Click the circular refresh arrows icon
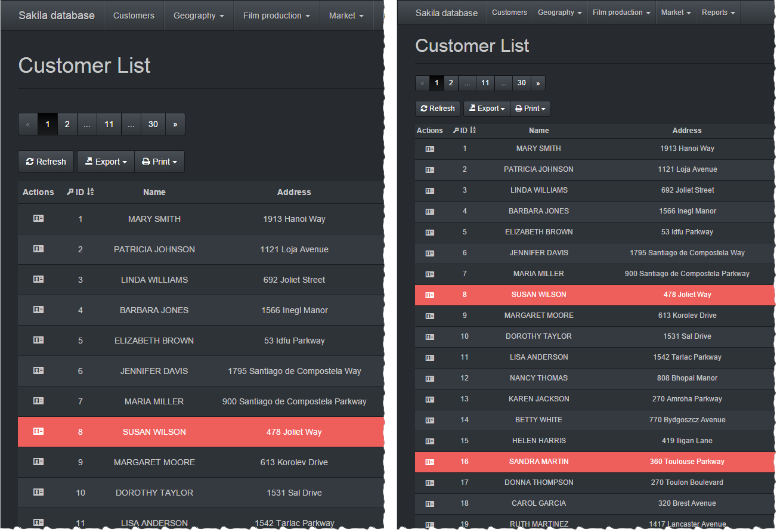This screenshot has height=532, width=777. (x=423, y=109)
